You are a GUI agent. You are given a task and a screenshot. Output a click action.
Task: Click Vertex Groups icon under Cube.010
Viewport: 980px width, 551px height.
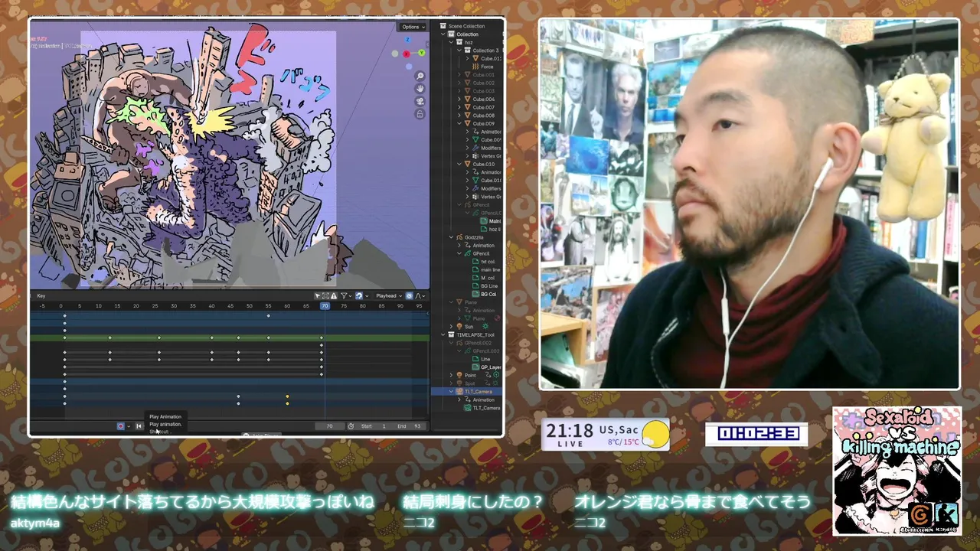coord(475,197)
